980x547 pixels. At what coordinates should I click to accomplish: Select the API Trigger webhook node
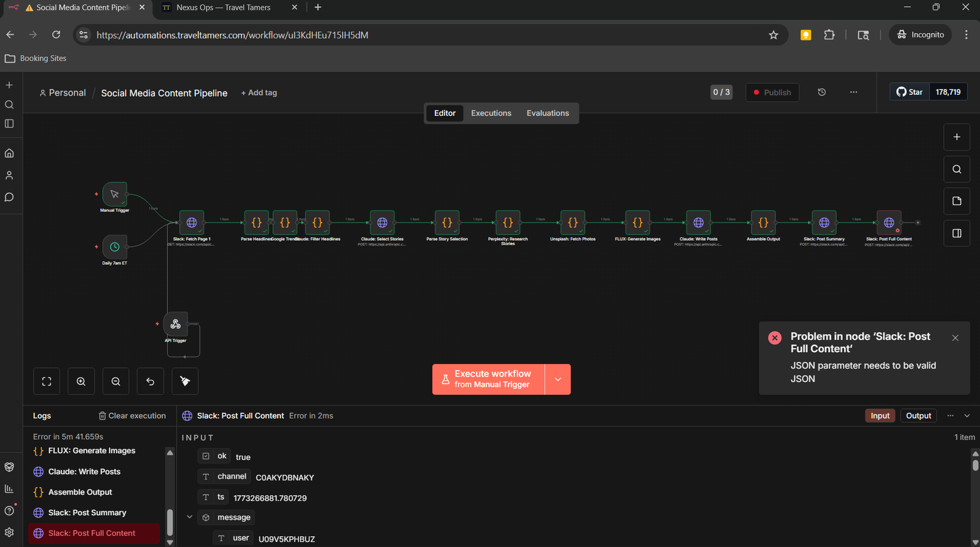coord(175,324)
